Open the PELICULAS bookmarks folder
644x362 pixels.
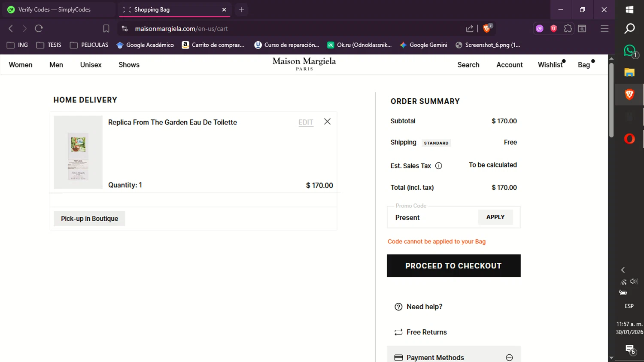click(89, 45)
